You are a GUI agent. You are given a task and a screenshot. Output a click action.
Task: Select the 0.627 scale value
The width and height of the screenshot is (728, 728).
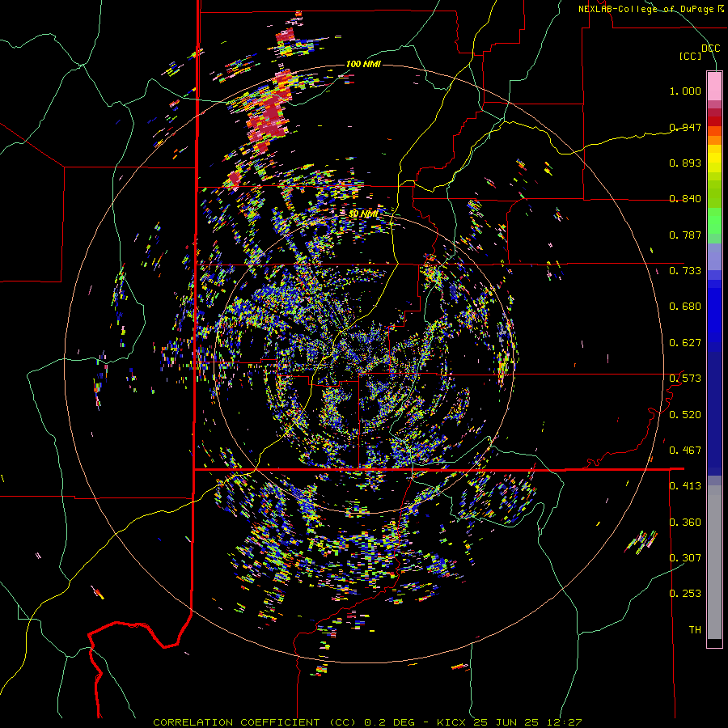point(685,343)
